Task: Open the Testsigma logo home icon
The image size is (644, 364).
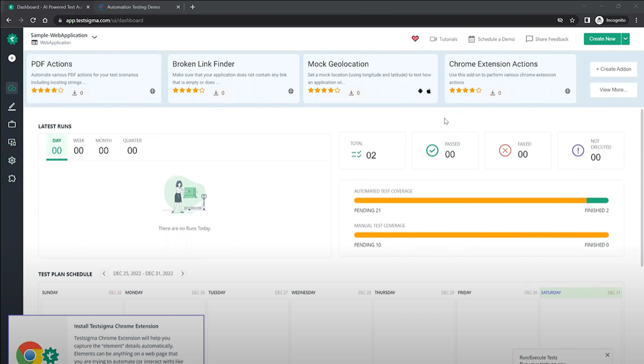Action: [x=12, y=39]
